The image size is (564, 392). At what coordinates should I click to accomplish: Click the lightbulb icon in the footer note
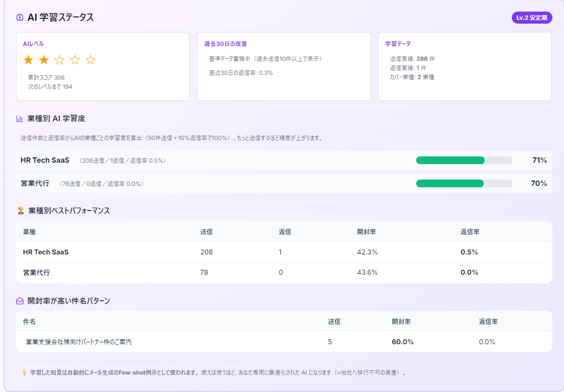coord(25,373)
